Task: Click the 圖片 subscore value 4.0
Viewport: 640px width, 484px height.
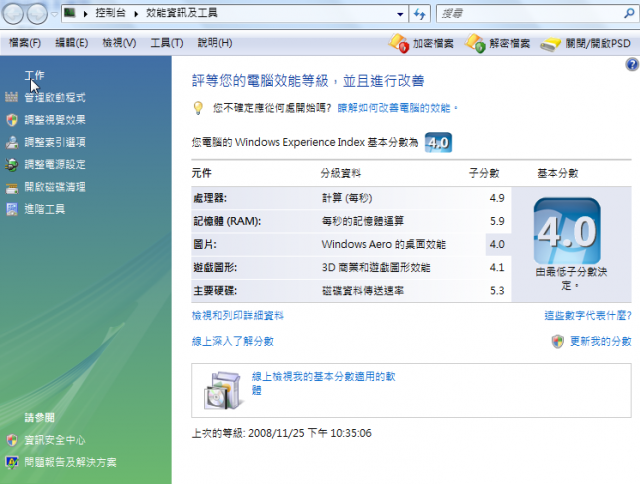Action: click(x=497, y=244)
